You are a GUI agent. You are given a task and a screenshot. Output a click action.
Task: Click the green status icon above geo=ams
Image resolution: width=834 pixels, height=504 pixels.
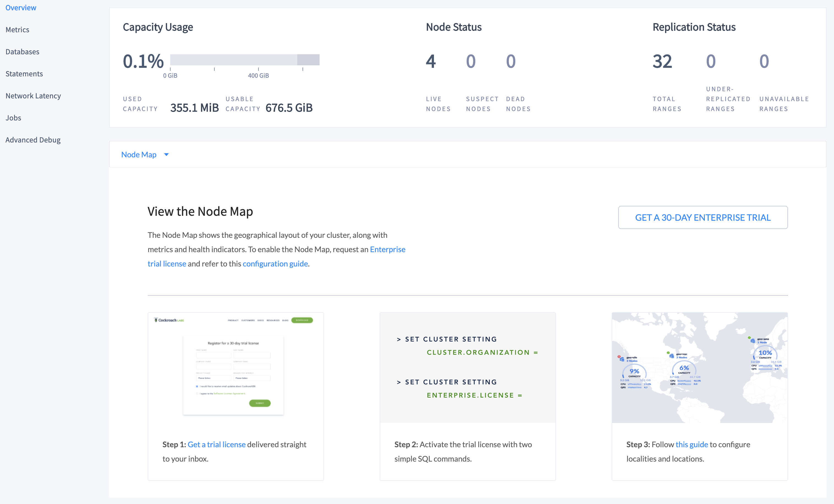click(749, 338)
